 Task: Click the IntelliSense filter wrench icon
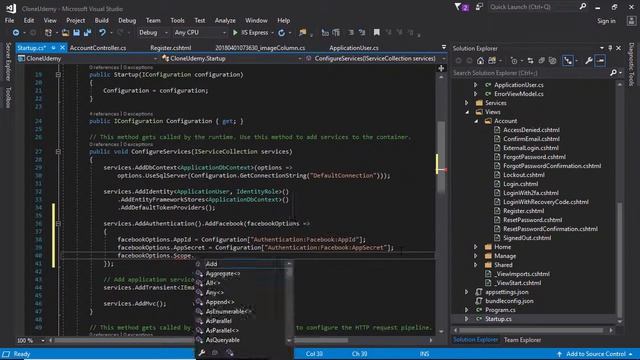[x=202, y=353]
